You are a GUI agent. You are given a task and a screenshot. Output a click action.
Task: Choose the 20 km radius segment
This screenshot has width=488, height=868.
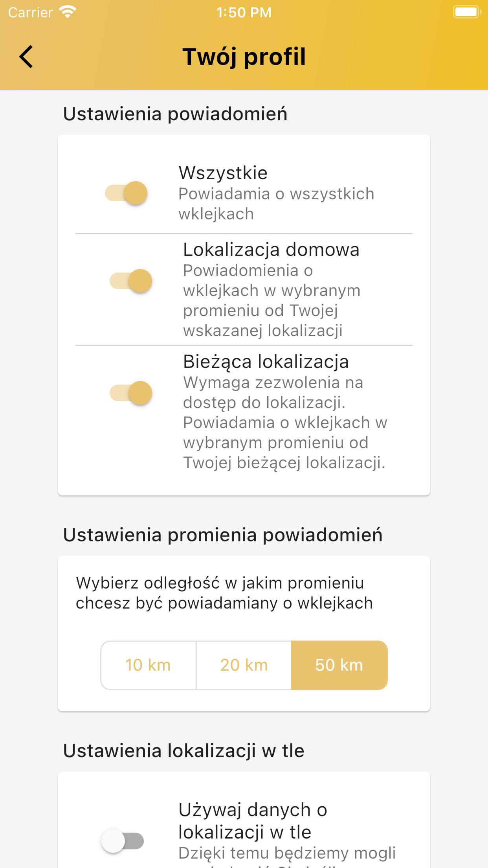(x=244, y=665)
